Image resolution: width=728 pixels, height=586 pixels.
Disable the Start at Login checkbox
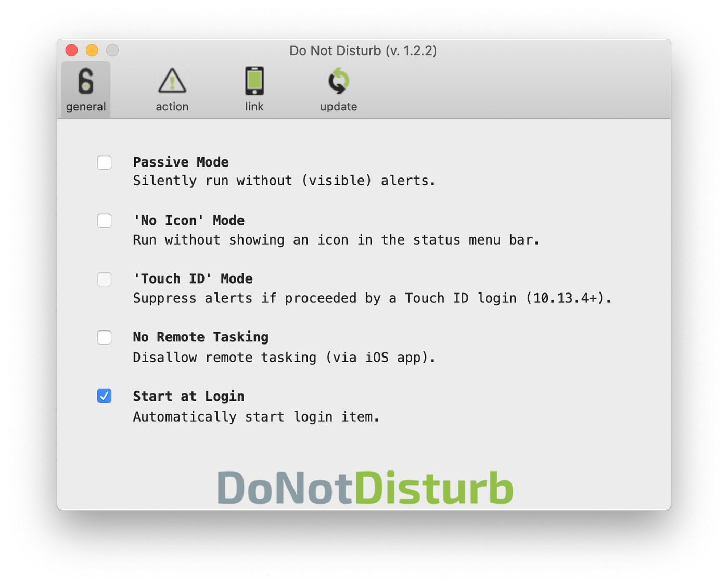105,396
